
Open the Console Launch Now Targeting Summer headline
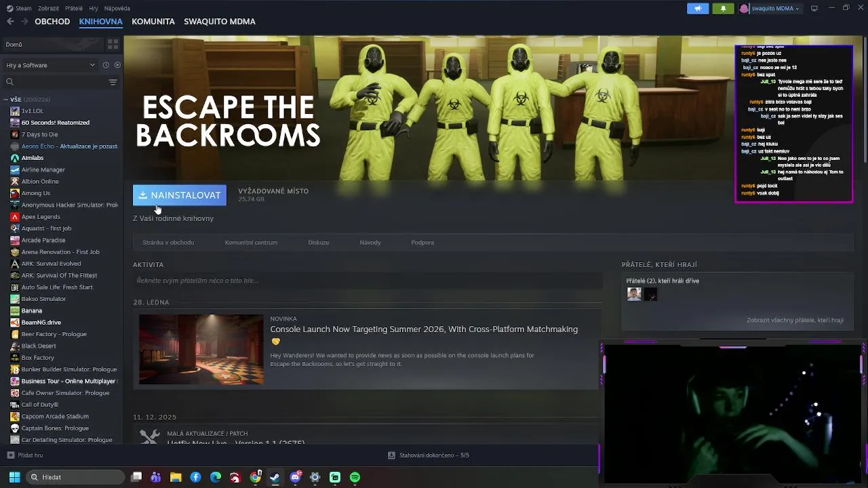424,329
